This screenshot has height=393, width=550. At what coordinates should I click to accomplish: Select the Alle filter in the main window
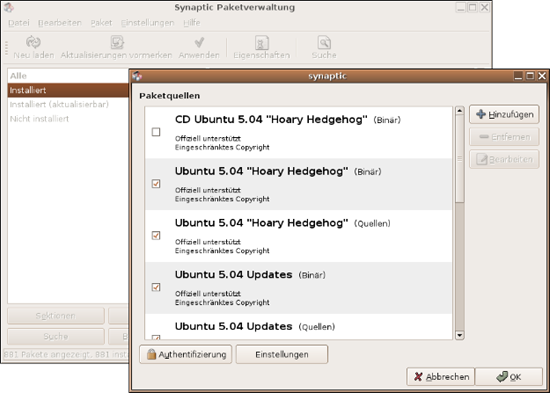click(68, 76)
